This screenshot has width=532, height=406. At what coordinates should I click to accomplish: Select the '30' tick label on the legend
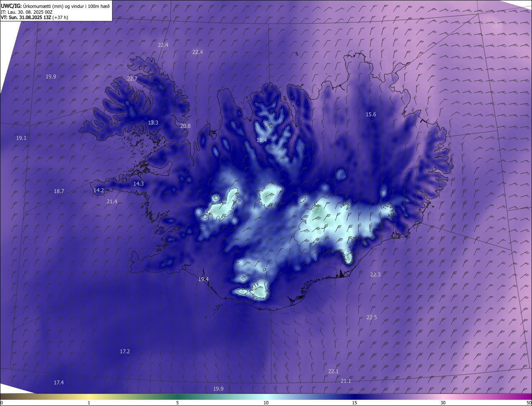(x=443, y=403)
